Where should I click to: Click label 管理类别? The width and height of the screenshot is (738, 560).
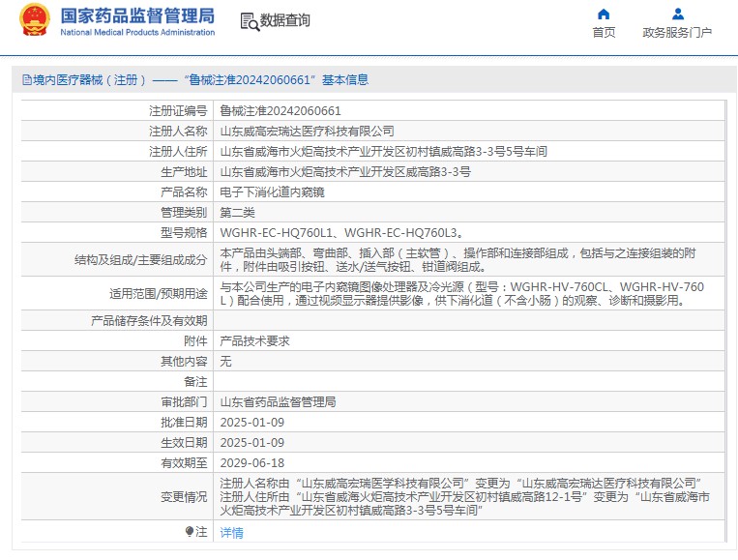(184, 212)
